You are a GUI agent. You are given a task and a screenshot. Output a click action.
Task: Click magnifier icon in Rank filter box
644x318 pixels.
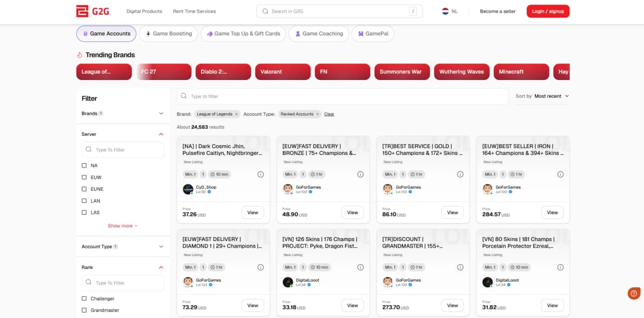(89, 283)
